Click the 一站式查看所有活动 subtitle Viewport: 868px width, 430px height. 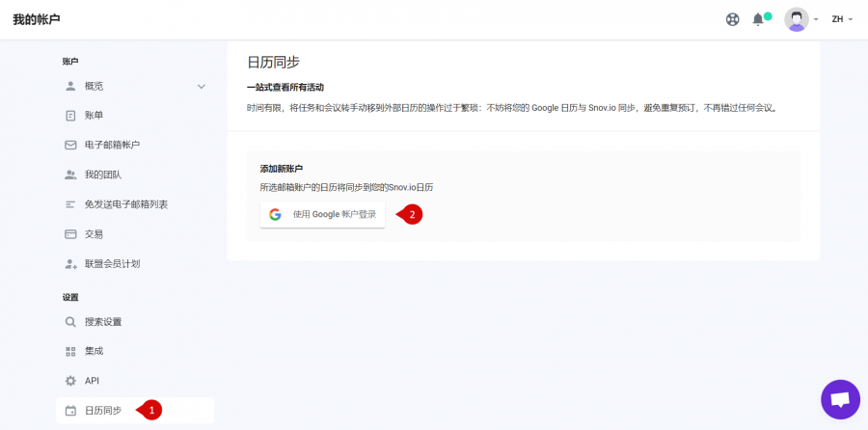(x=285, y=88)
